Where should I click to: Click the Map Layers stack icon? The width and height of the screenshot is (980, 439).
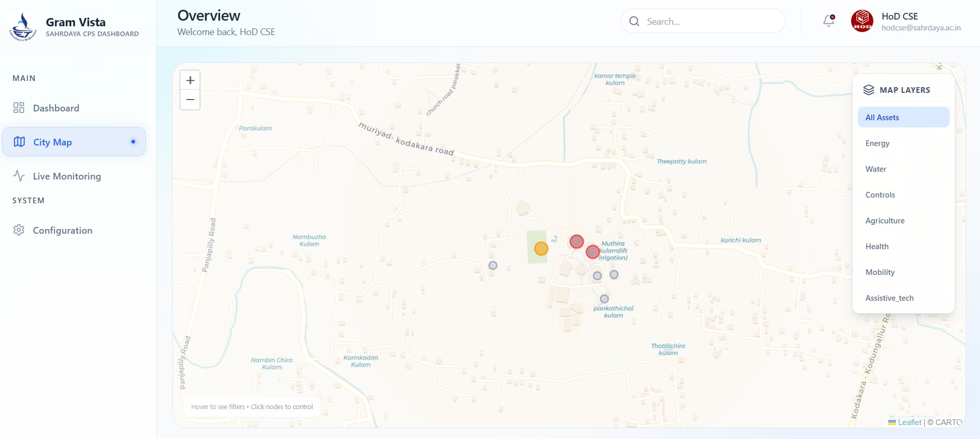click(869, 90)
